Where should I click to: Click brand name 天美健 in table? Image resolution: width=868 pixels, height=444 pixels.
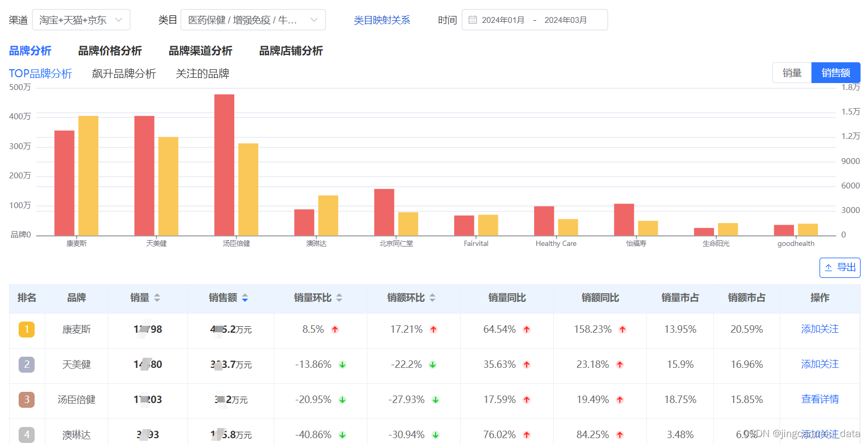(77, 365)
